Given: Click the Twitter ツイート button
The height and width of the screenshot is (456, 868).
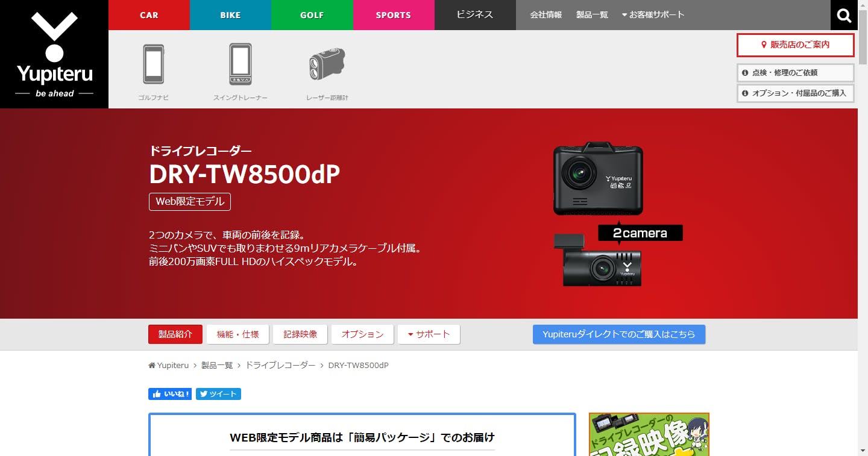Looking at the screenshot, I should tap(218, 394).
